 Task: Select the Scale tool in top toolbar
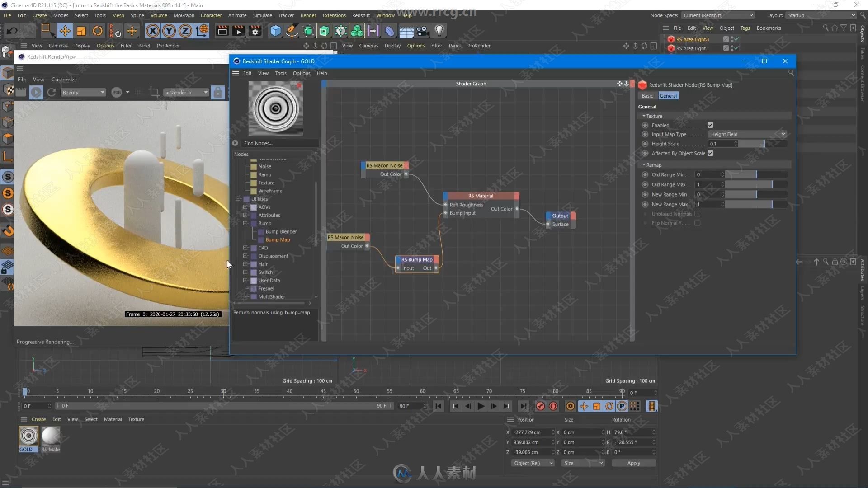click(81, 31)
